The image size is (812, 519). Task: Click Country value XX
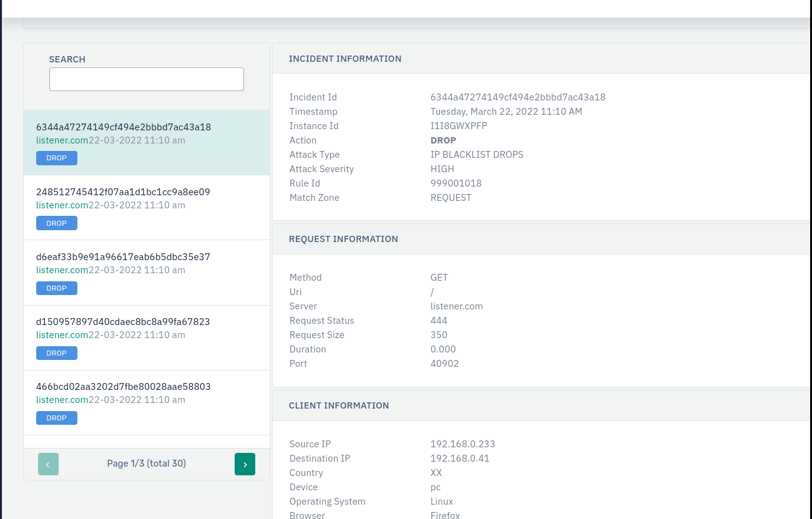pos(436,473)
